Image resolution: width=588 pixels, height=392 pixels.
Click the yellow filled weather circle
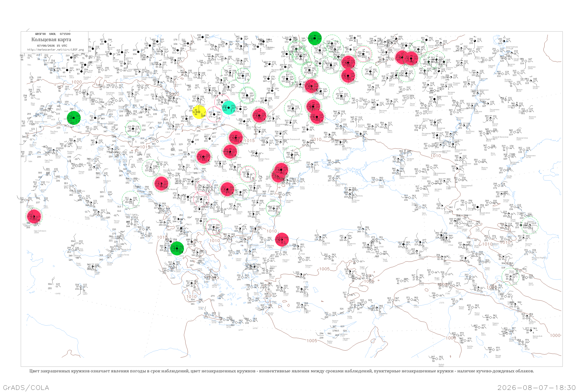[199, 112]
